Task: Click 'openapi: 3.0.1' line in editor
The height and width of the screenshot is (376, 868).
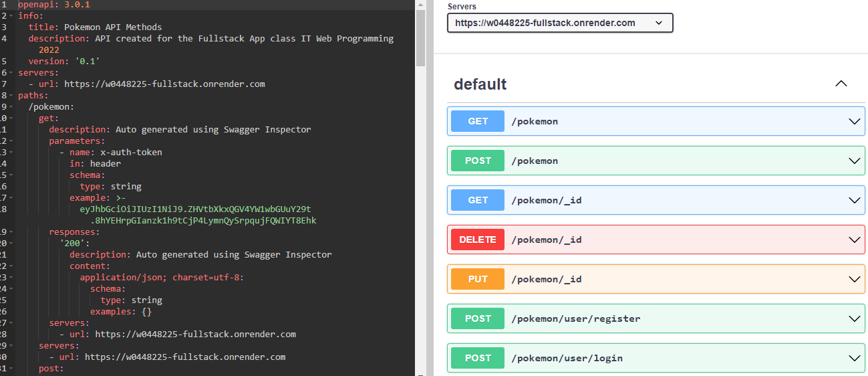Action: 54,4
